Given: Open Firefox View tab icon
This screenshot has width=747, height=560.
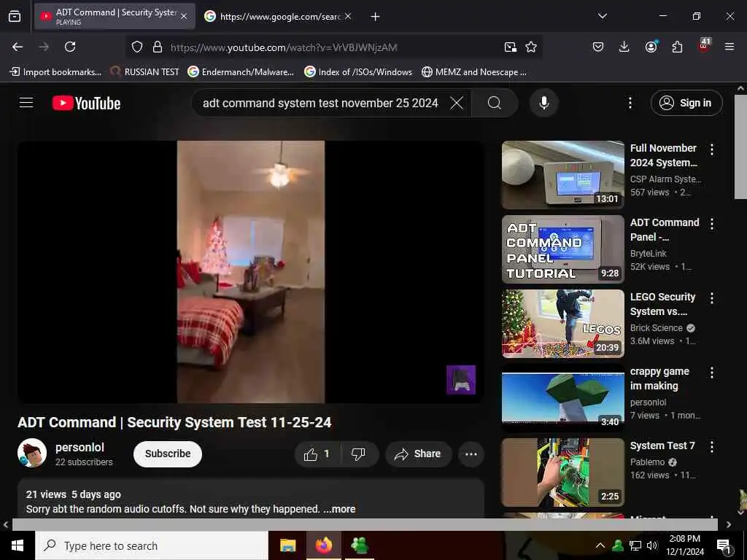Looking at the screenshot, I should coord(15,16).
